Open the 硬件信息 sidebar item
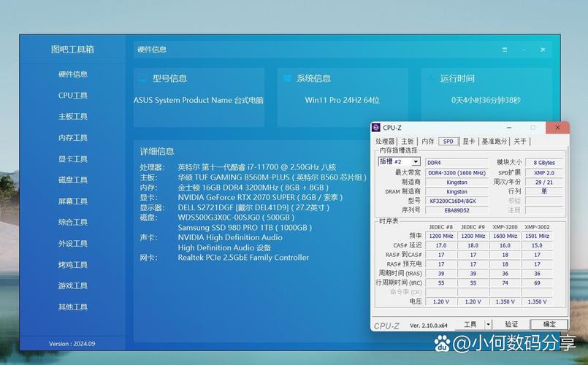Image resolution: width=588 pixels, height=365 pixels. [73, 74]
